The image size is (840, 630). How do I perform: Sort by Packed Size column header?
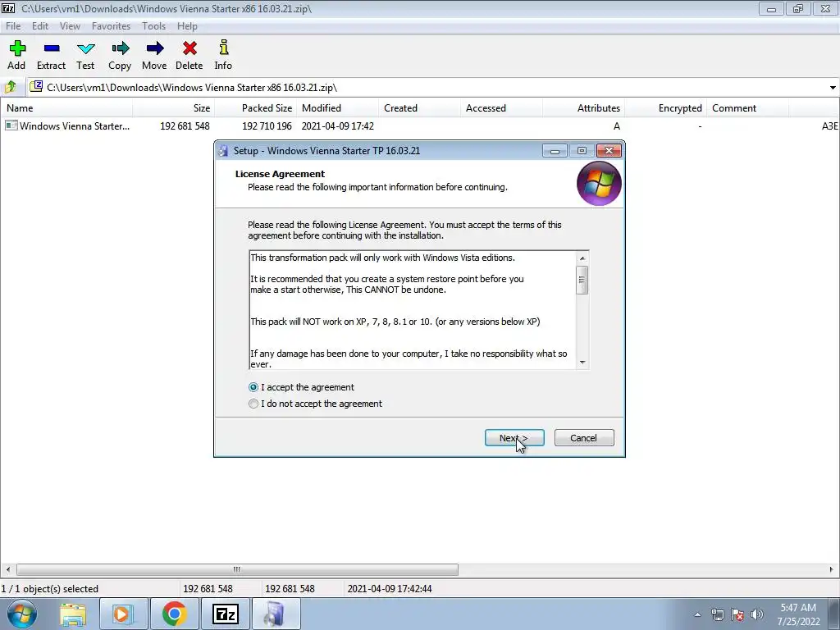click(x=256, y=108)
